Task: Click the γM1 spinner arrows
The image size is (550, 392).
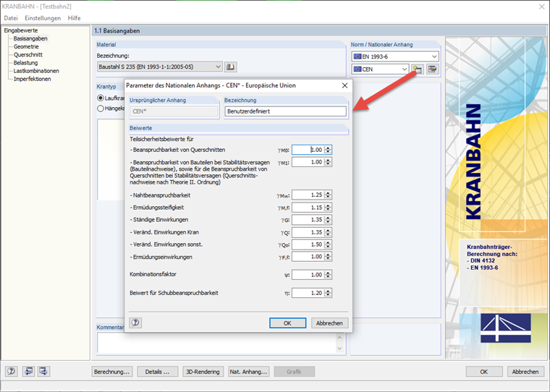Action: tap(328, 162)
